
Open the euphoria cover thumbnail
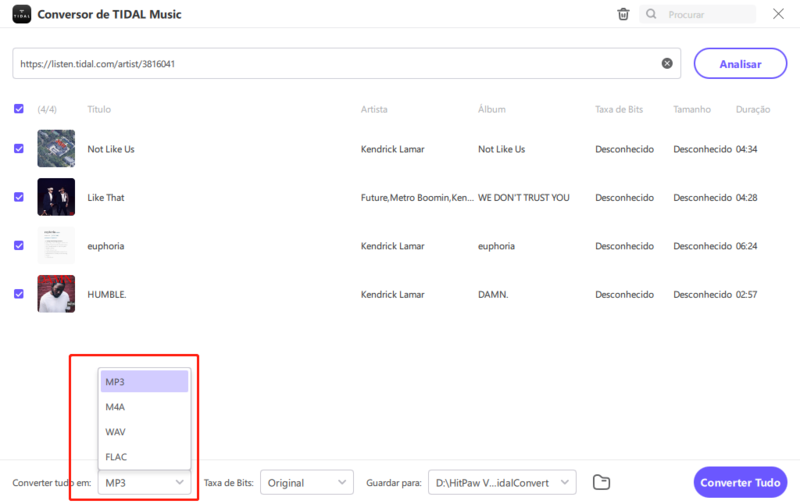(56, 245)
